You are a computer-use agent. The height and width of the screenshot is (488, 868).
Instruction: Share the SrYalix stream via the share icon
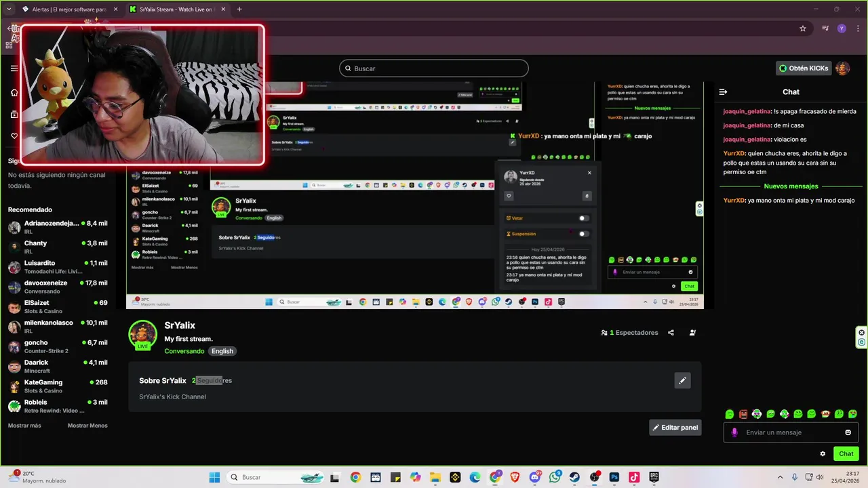tap(671, 333)
